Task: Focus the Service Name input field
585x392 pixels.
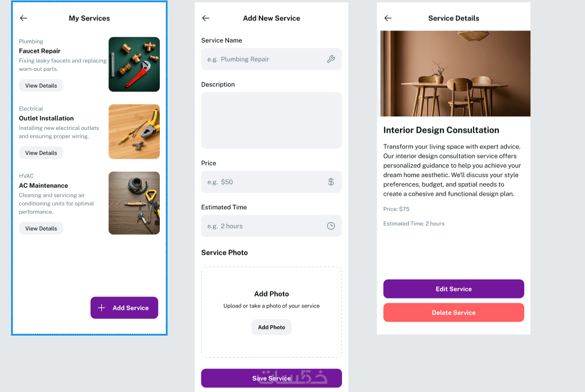Action: tap(262, 59)
